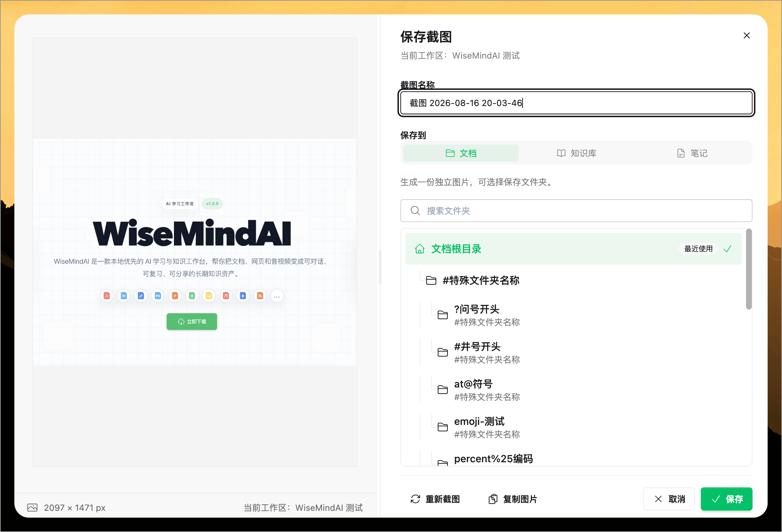Click the yellow image format icon in preview

[209, 296]
